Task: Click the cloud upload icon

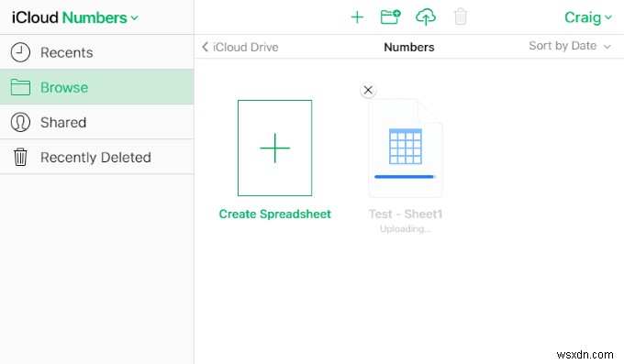Action: [426, 17]
